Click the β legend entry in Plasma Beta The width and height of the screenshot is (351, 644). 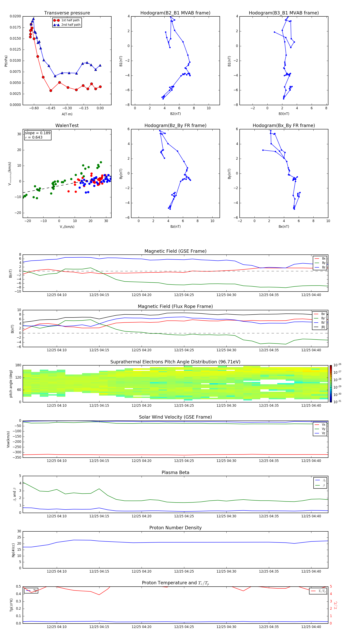pos(320,485)
